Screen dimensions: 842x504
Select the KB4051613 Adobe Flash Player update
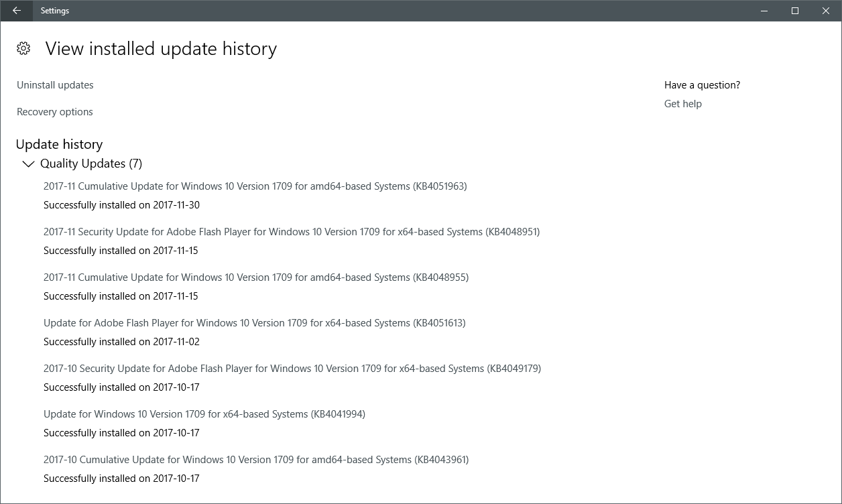click(x=254, y=323)
